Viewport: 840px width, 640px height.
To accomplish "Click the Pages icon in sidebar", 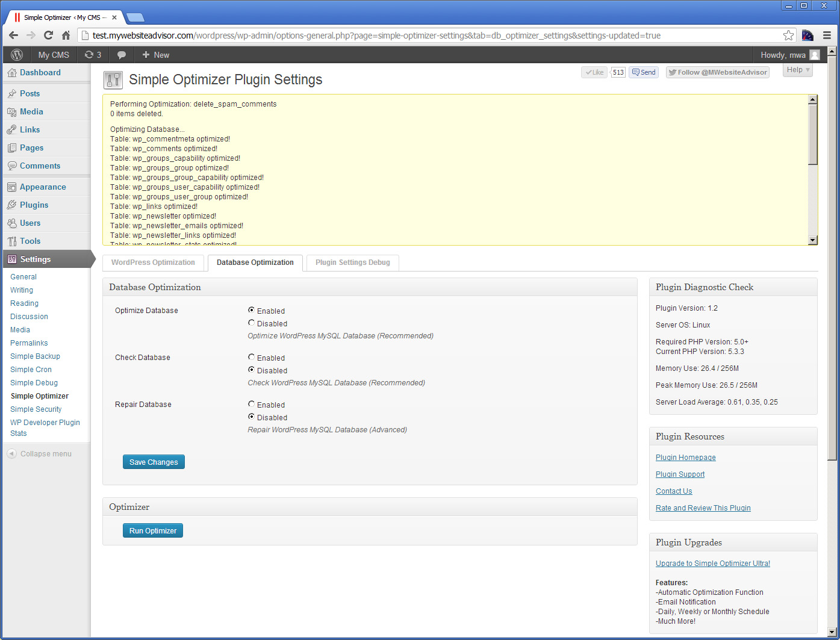I will point(12,148).
